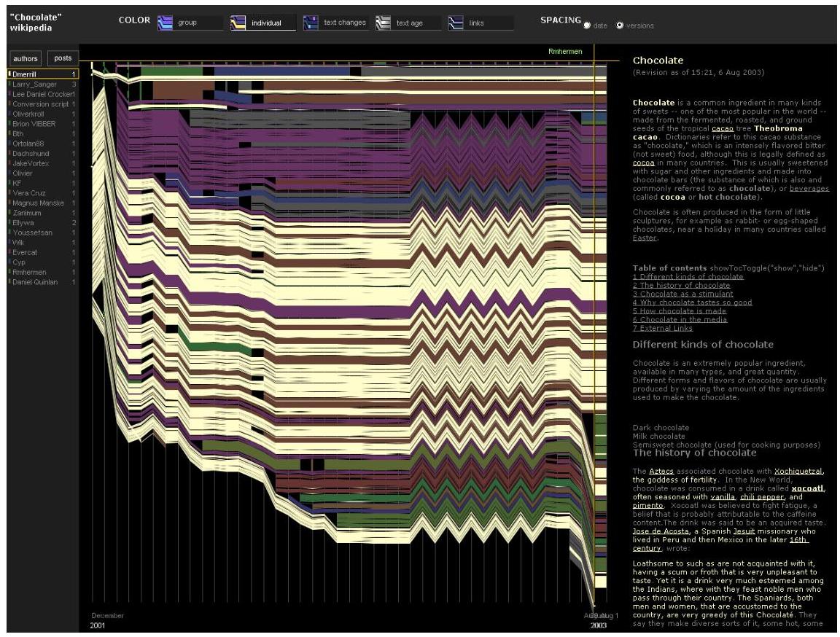
Task: Select the links color mode icon
Action: (x=456, y=23)
